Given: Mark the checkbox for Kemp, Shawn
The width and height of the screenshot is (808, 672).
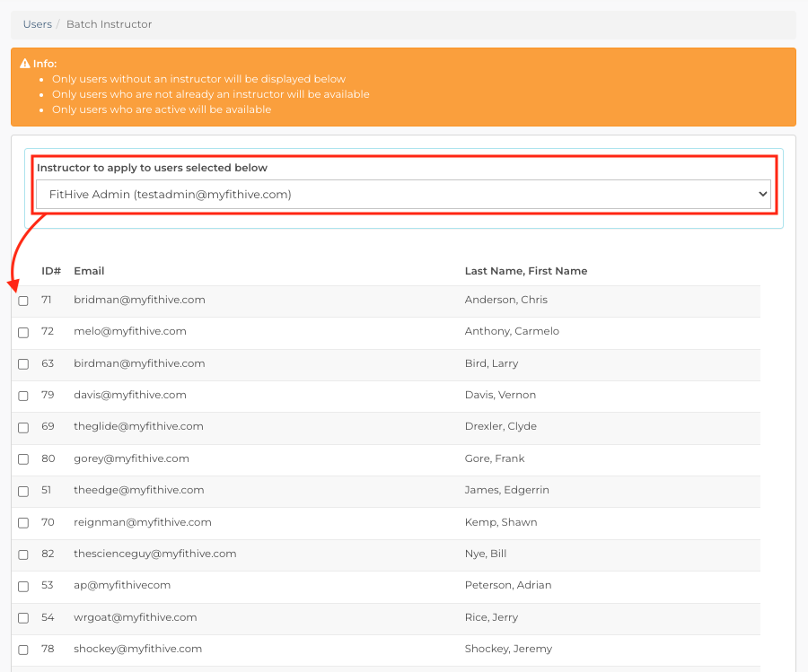Looking at the screenshot, I should [x=23, y=523].
